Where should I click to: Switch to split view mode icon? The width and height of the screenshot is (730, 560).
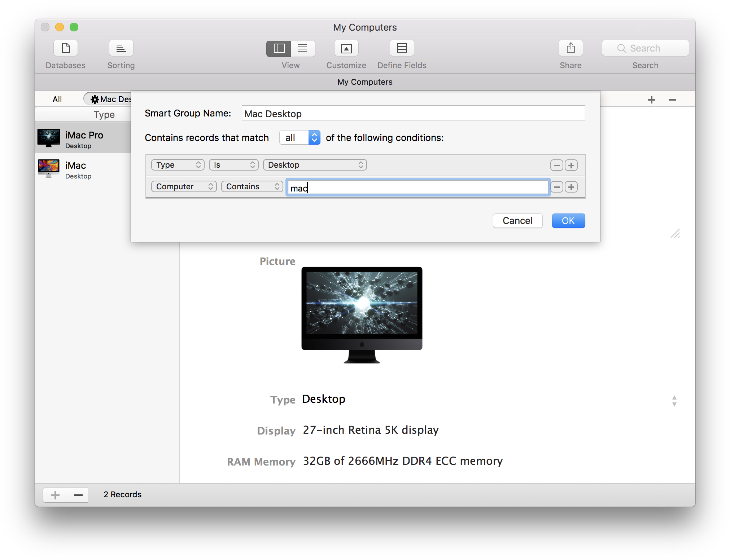pos(279,48)
